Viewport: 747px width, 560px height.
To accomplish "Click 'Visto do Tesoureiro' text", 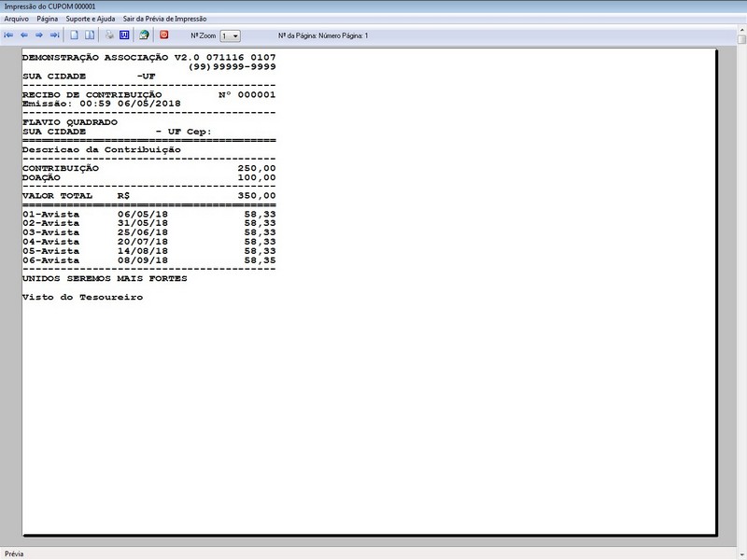I will pyautogui.click(x=82, y=297).
